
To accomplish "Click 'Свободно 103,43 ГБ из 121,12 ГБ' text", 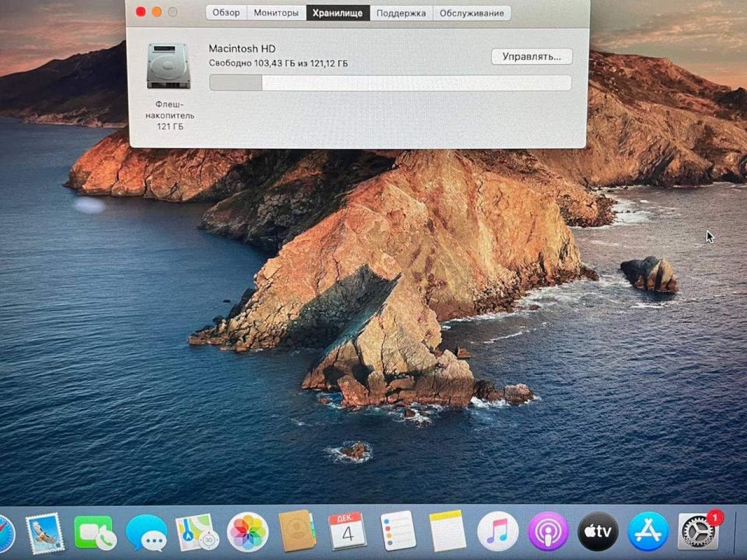I will [x=278, y=64].
